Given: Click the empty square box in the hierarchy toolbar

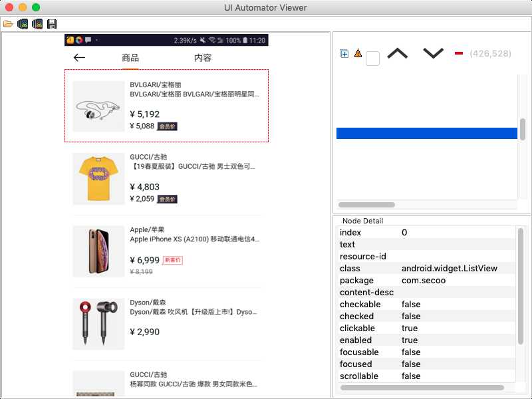Looking at the screenshot, I should pyautogui.click(x=372, y=59).
